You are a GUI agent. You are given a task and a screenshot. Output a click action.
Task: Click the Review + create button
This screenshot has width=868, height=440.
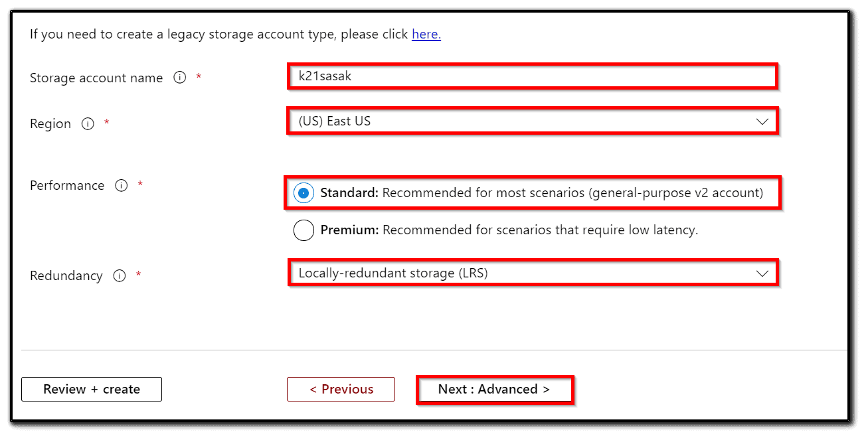[x=91, y=389]
